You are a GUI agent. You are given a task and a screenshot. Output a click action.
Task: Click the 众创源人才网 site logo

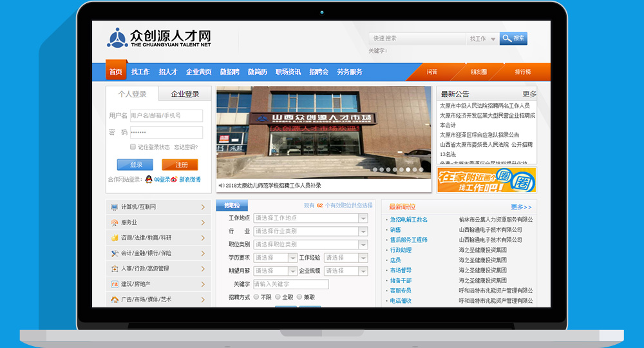[158, 38]
